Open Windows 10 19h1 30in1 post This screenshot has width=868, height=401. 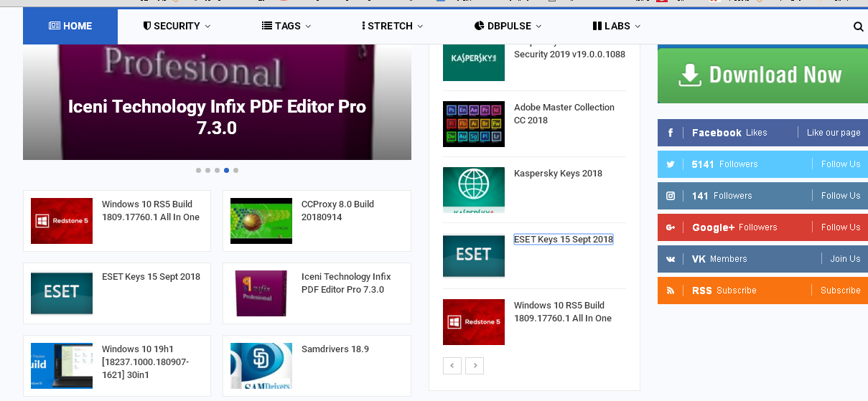click(x=146, y=362)
